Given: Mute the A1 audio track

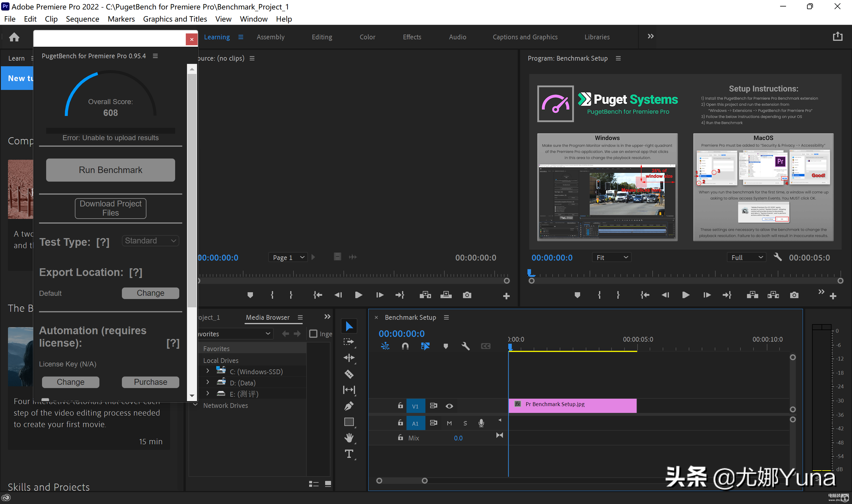Looking at the screenshot, I should (449, 423).
